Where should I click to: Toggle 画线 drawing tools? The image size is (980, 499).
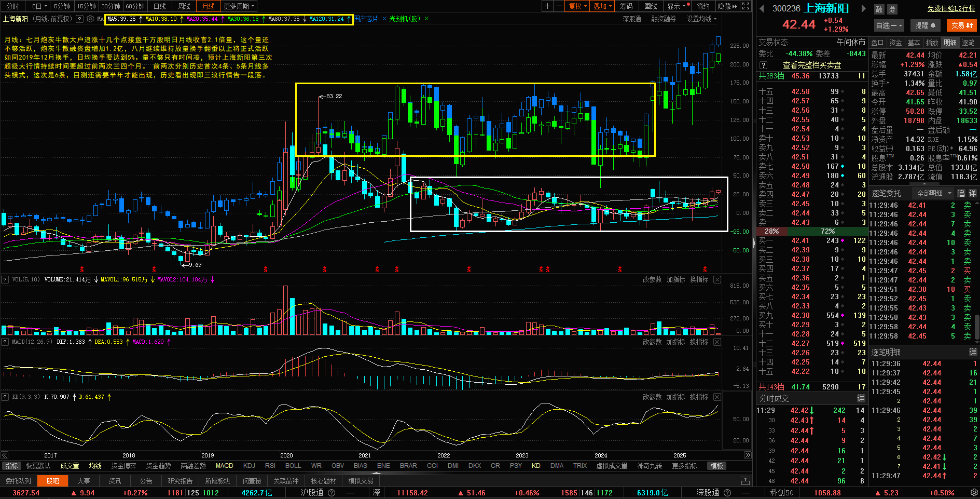click(x=651, y=6)
